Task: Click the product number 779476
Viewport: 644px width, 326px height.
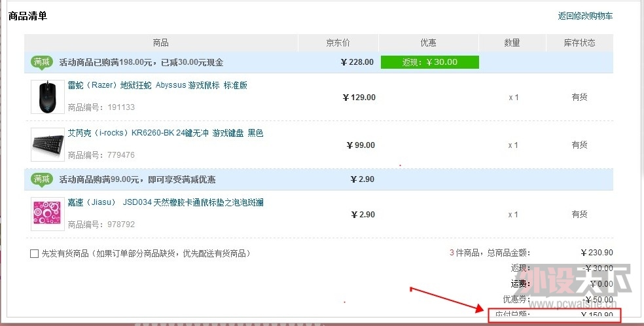Action: point(121,154)
